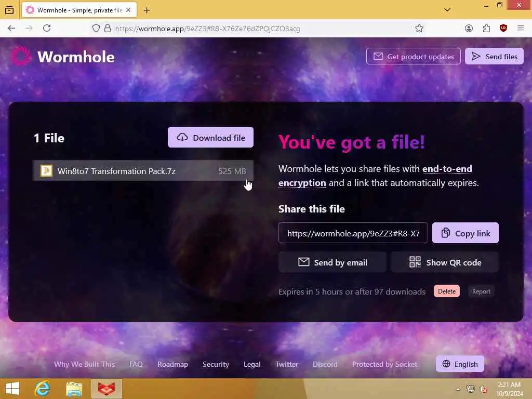
Task: Click the Download file button
Action: tap(211, 137)
